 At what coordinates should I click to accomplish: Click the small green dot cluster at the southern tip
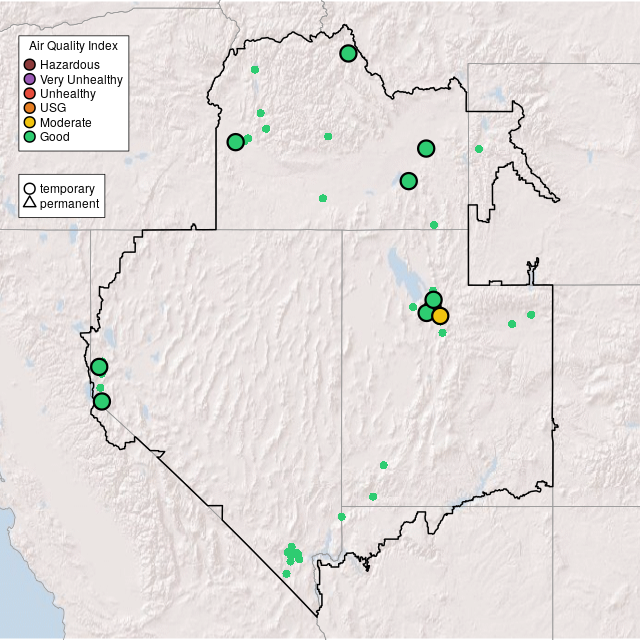[x=292, y=554]
